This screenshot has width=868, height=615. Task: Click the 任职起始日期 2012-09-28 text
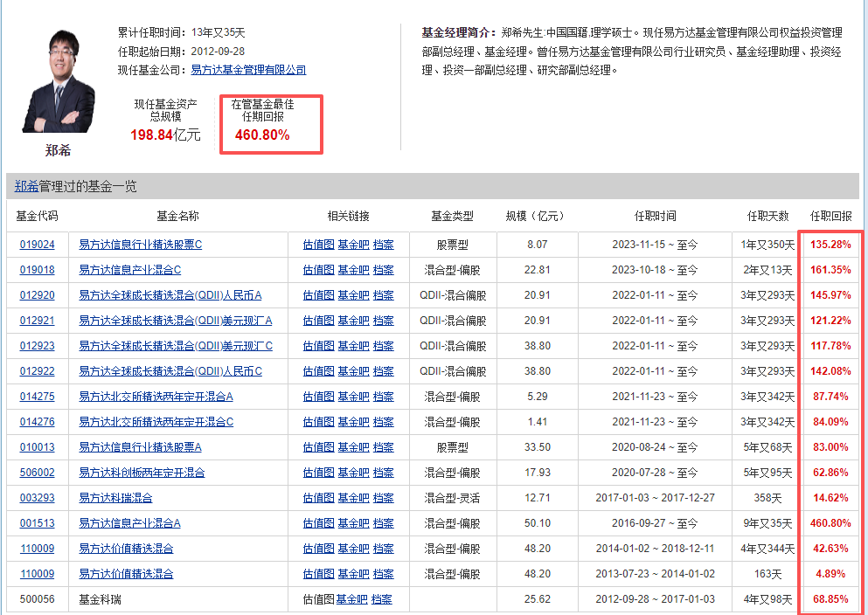click(181, 52)
